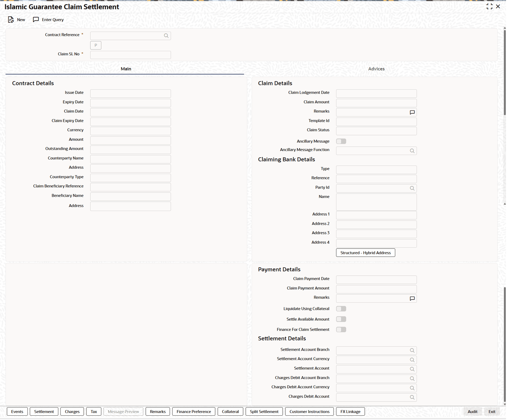Image resolution: width=507 pixels, height=420 pixels.
Task: Select the Claim Expiry Date field
Action: 131,122
